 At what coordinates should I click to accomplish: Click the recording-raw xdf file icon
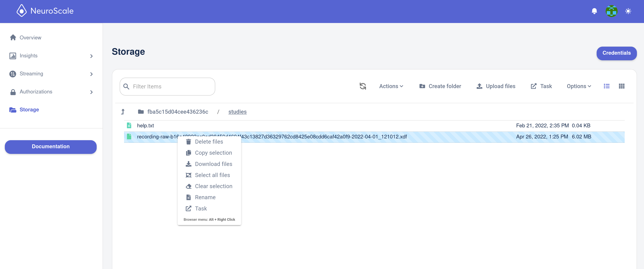point(129,137)
